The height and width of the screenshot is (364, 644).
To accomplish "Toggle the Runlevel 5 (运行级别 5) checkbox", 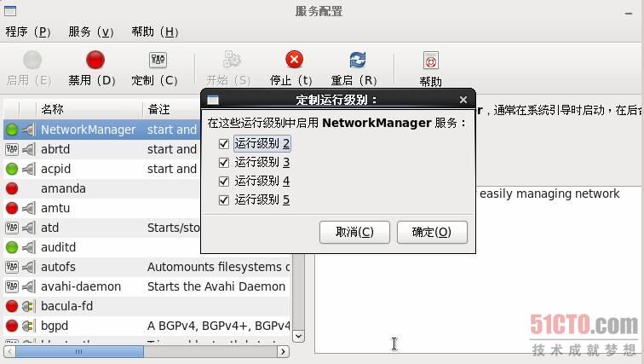I will (x=224, y=200).
